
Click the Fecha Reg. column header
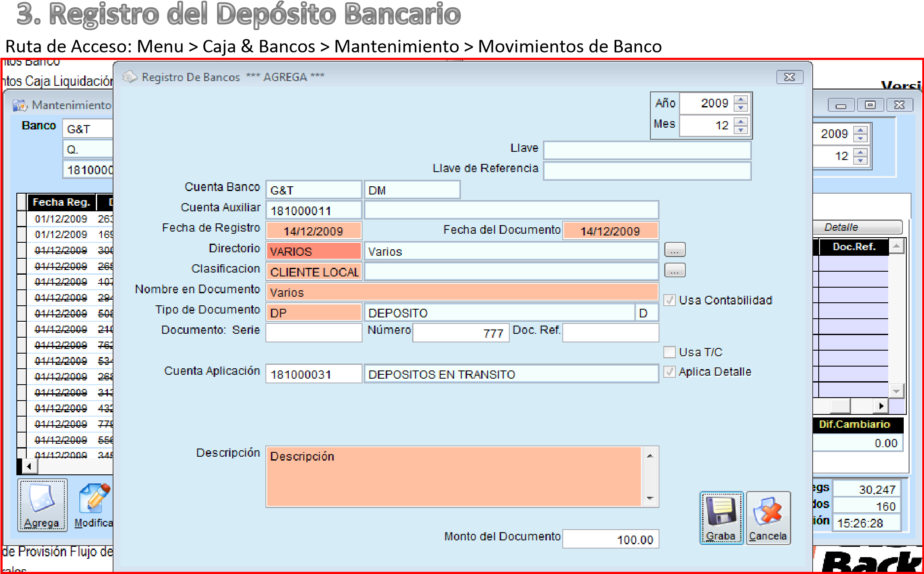pyautogui.click(x=61, y=202)
